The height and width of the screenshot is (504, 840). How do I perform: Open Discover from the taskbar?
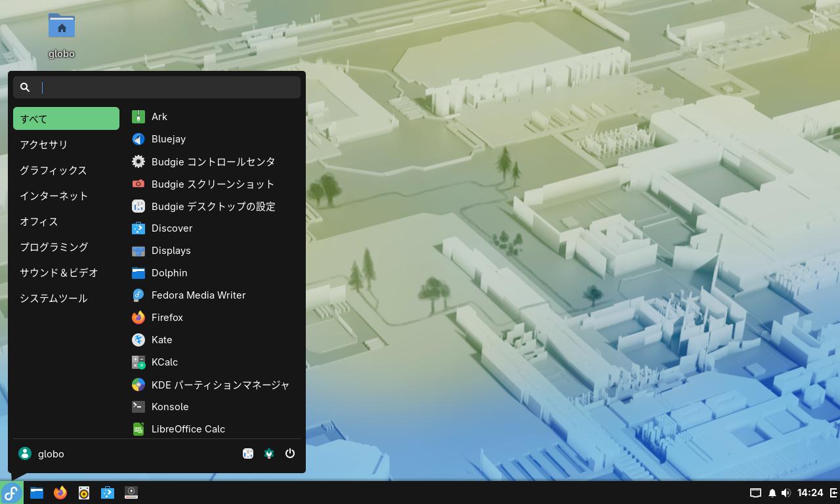tap(108, 493)
